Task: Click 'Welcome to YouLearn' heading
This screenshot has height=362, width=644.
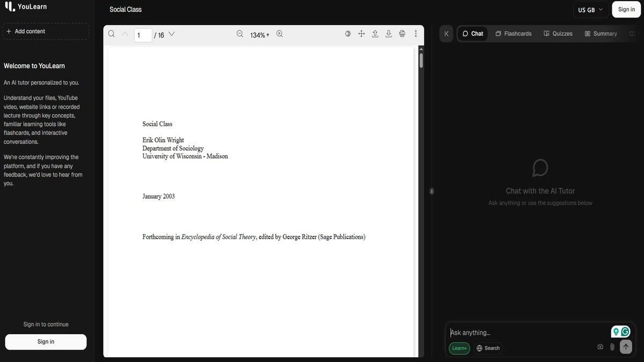Action: click(34, 66)
